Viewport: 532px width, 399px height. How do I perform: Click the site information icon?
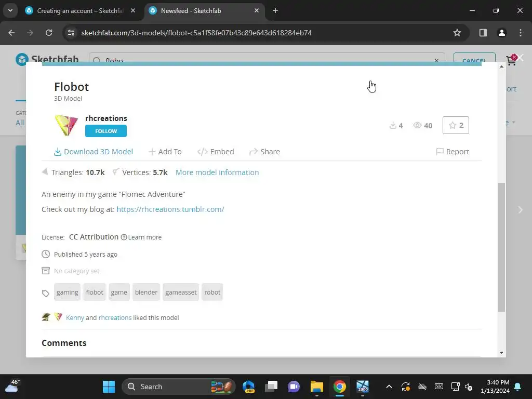[71, 33]
